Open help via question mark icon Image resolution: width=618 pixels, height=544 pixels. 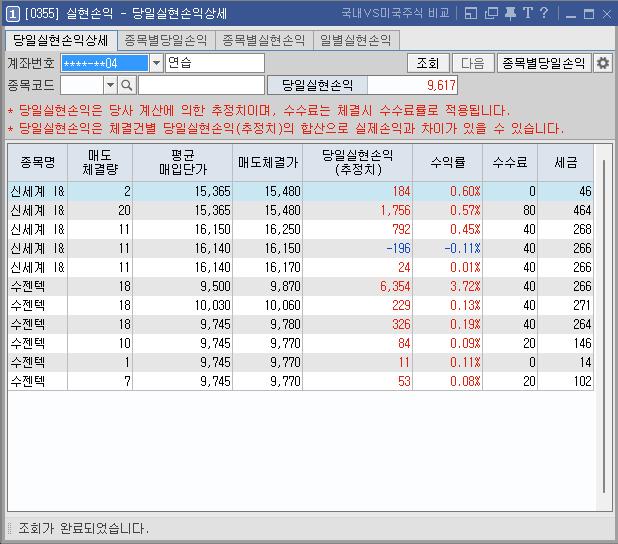[x=544, y=13]
